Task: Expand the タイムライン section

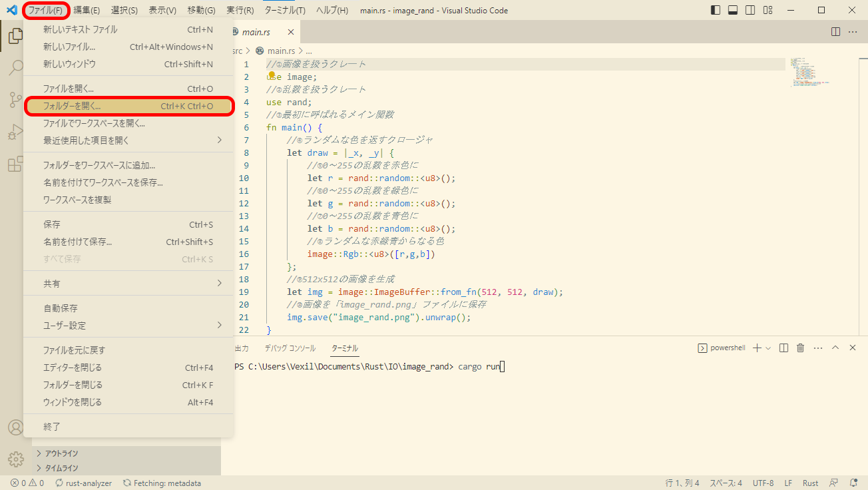Action: point(61,468)
